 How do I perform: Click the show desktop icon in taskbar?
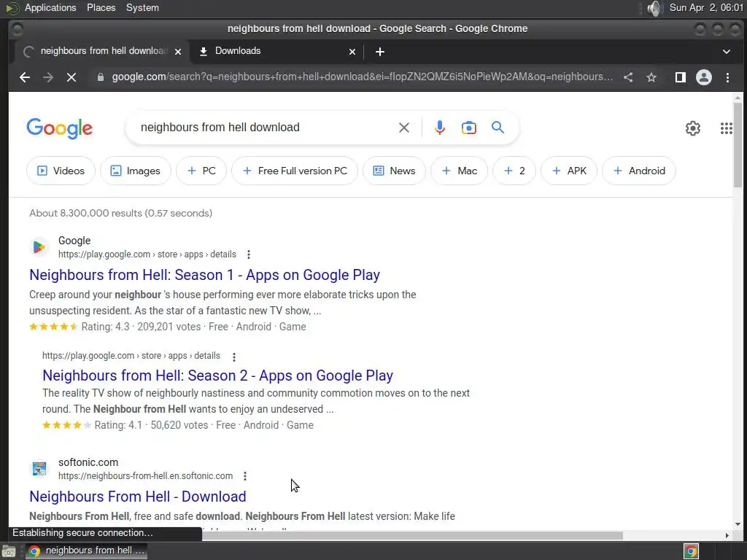(9, 551)
